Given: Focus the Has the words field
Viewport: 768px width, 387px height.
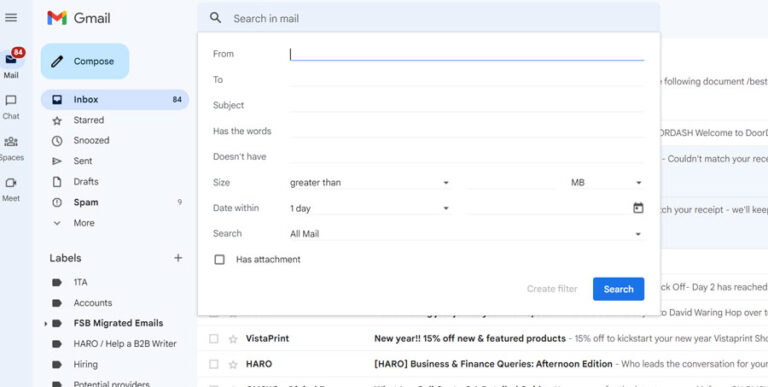Looking at the screenshot, I should pyautogui.click(x=467, y=131).
